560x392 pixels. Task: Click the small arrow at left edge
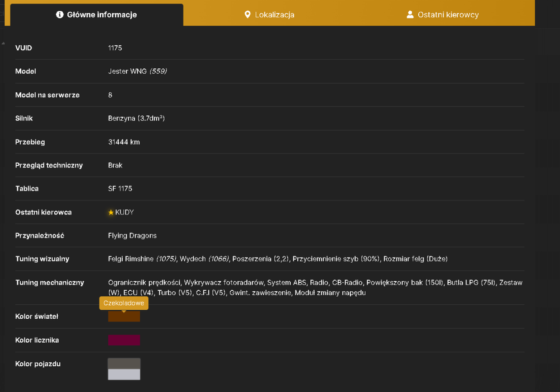click(3, 43)
